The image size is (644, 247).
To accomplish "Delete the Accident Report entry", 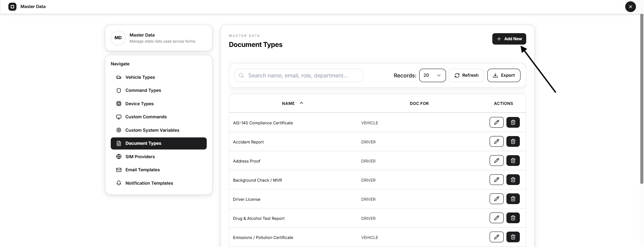I will (x=513, y=141).
